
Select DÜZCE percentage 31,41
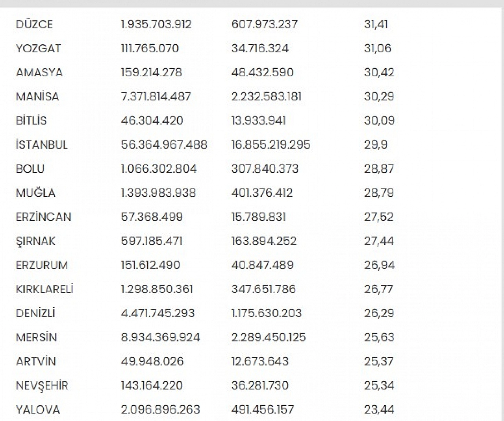(376, 24)
